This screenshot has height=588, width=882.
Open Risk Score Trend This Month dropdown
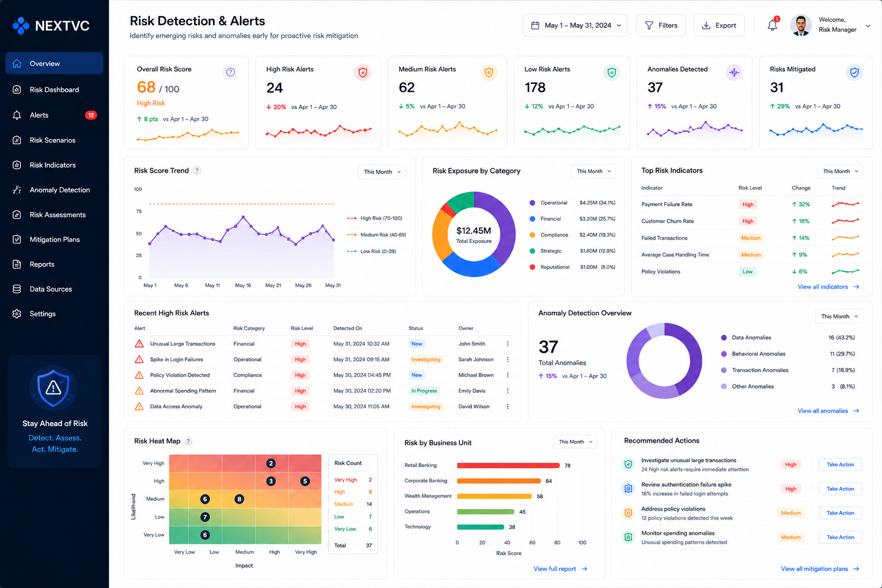click(382, 172)
